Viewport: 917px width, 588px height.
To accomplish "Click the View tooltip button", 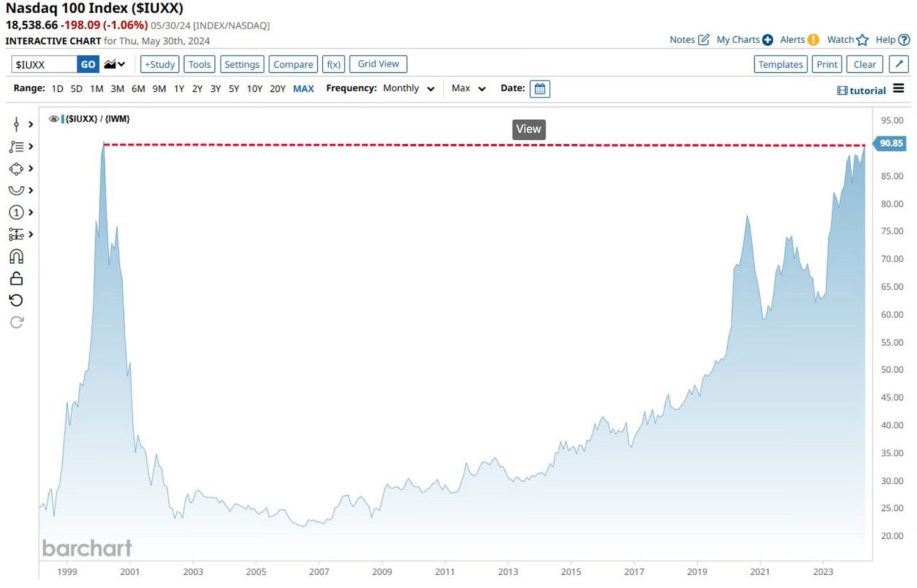I will [528, 129].
